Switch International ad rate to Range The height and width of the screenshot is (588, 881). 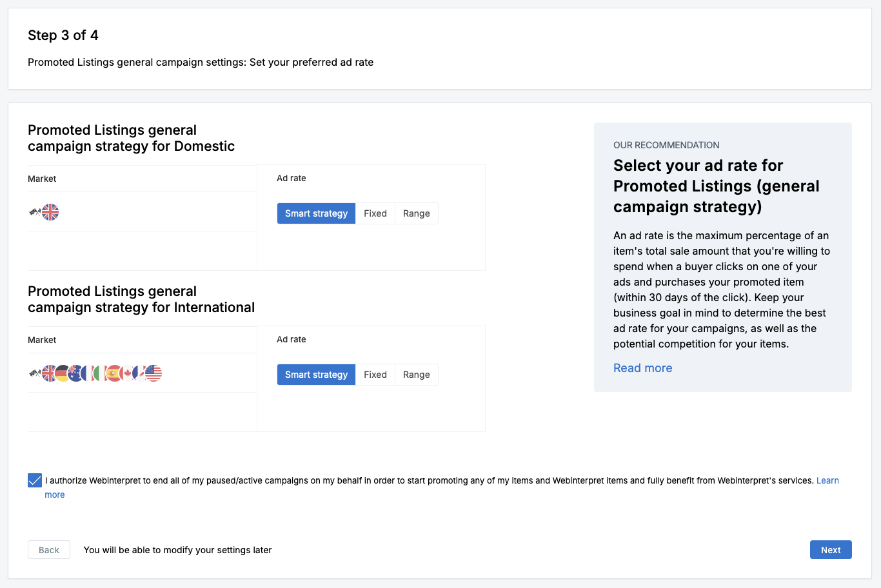pos(417,375)
